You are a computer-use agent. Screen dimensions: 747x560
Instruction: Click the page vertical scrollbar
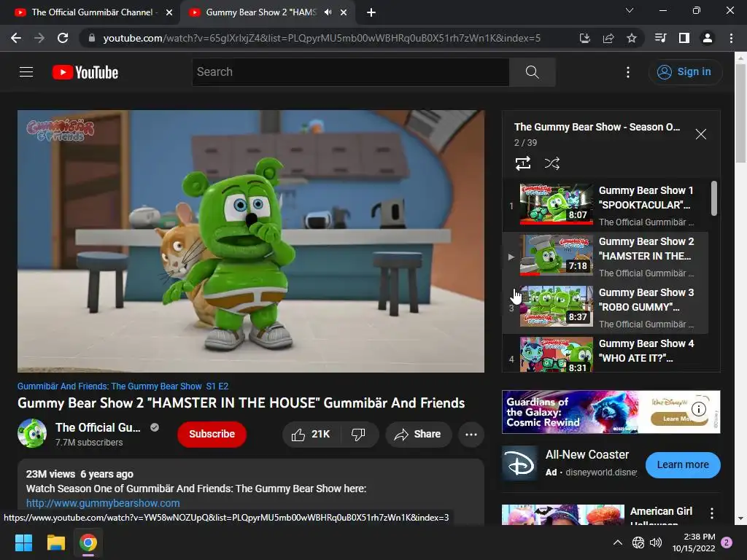pyautogui.click(x=740, y=113)
